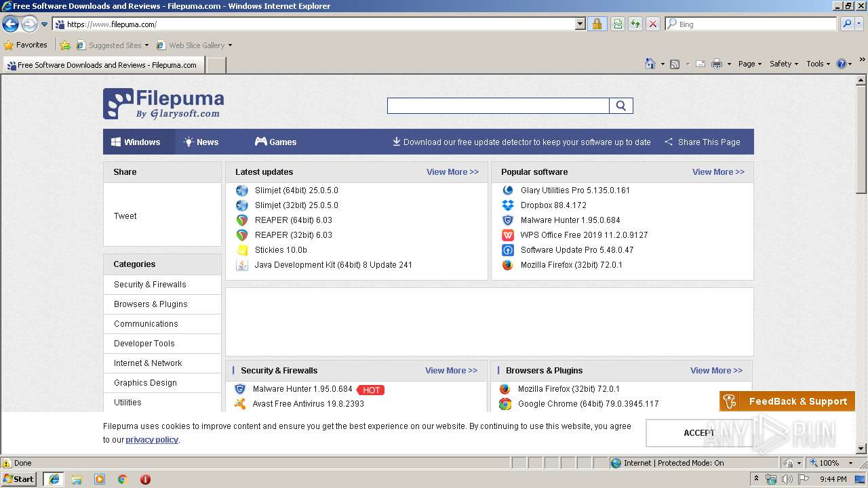Switch to the Games tab
Image resolution: width=868 pixels, height=488 pixels.
[275, 142]
